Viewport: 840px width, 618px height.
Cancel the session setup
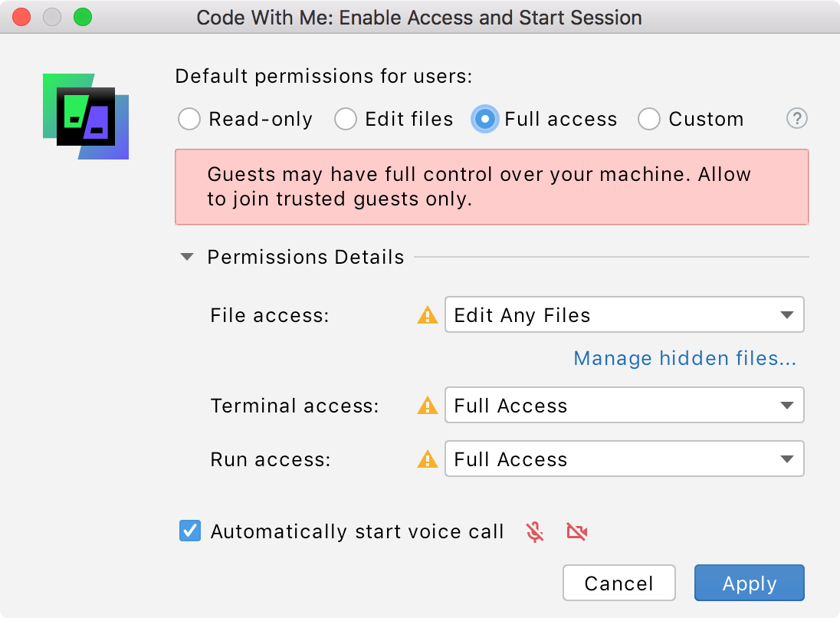(619, 583)
